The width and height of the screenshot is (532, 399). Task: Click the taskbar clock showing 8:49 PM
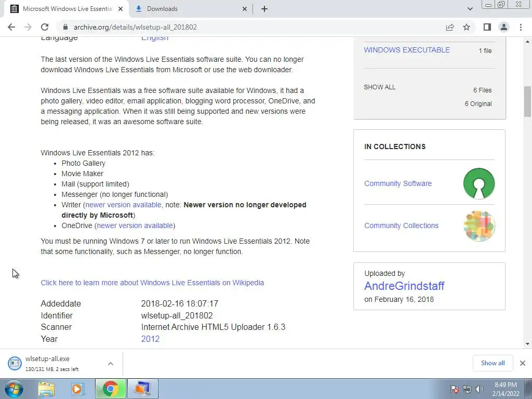click(x=506, y=389)
